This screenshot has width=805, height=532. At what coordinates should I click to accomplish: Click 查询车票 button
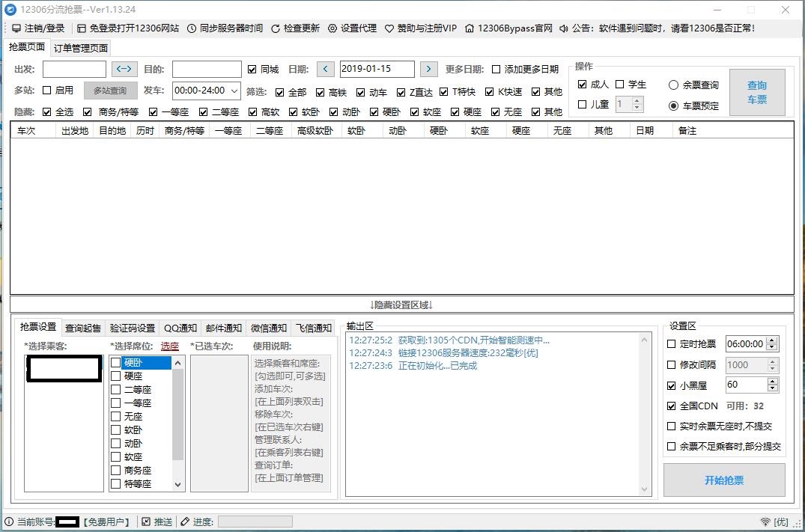point(757,92)
